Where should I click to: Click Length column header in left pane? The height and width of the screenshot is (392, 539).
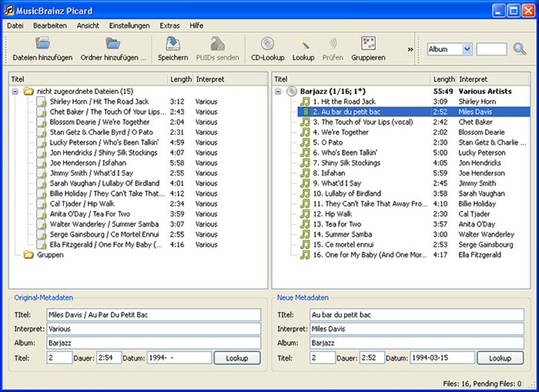point(181,79)
